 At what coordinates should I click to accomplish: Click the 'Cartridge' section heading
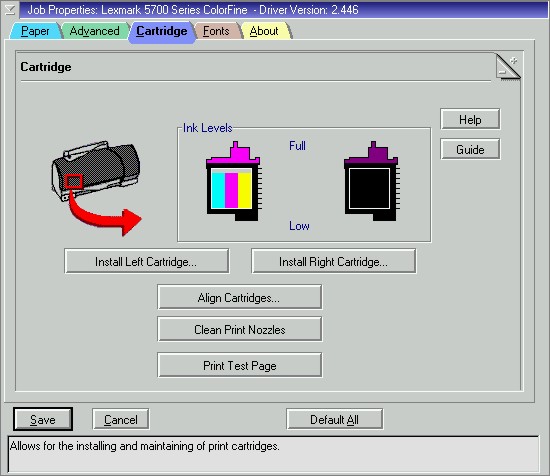[x=46, y=67]
